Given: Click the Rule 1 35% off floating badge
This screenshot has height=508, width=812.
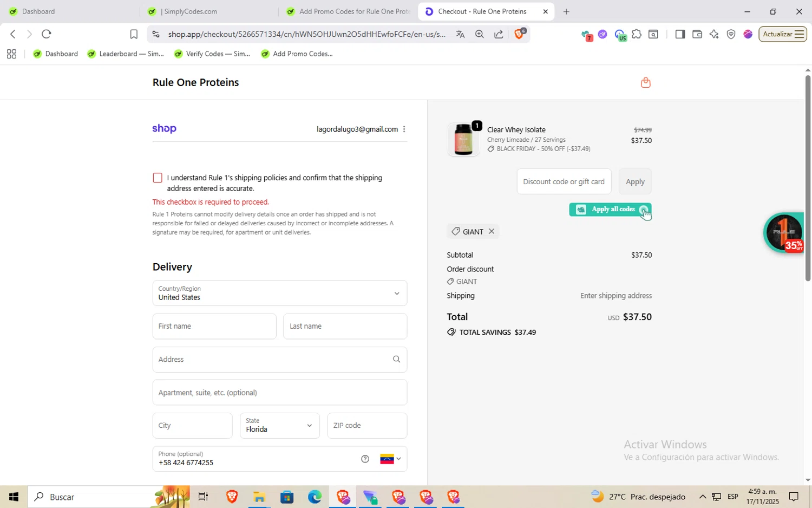Looking at the screenshot, I should 783,233.
